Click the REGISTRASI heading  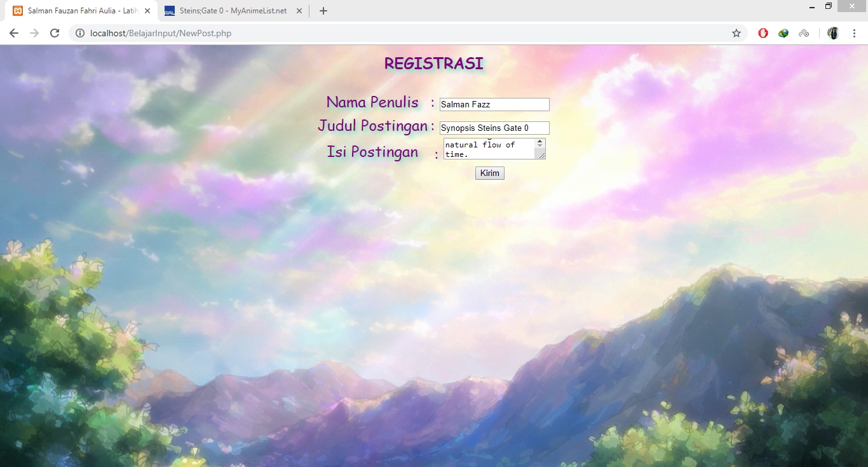[434, 64]
